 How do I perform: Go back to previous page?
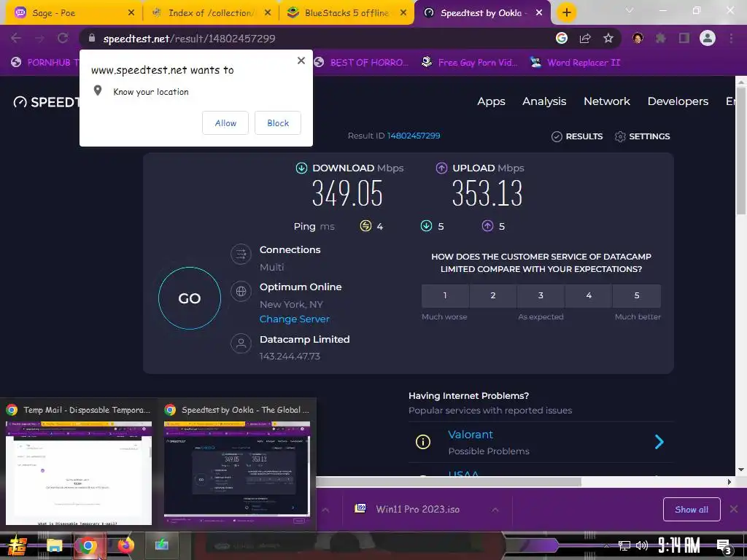pos(16,38)
